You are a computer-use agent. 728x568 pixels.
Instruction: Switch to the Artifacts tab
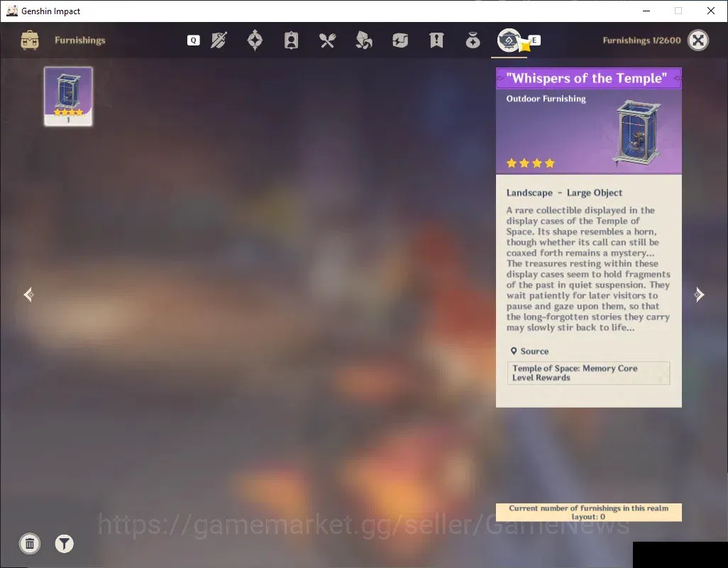click(255, 40)
